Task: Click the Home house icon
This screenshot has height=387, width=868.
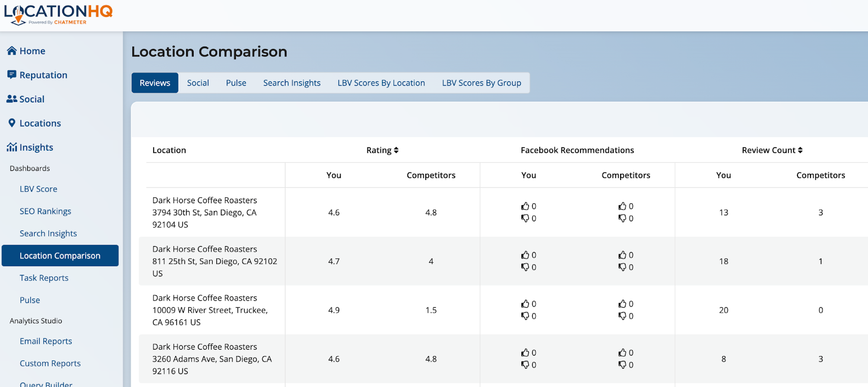Action: coord(11,50)
